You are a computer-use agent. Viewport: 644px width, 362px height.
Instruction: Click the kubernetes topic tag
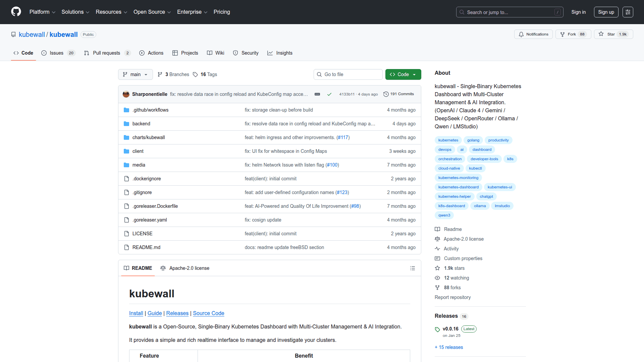tap(448, 140)
